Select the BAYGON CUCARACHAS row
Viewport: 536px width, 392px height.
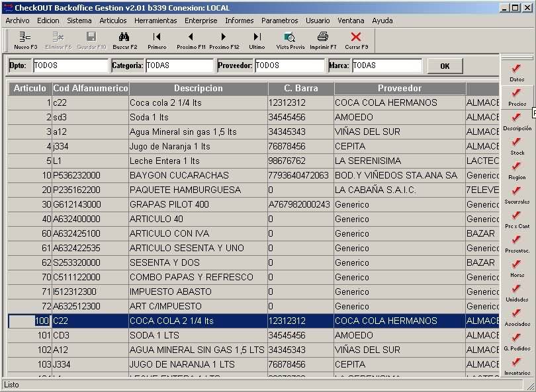(253, 176)
